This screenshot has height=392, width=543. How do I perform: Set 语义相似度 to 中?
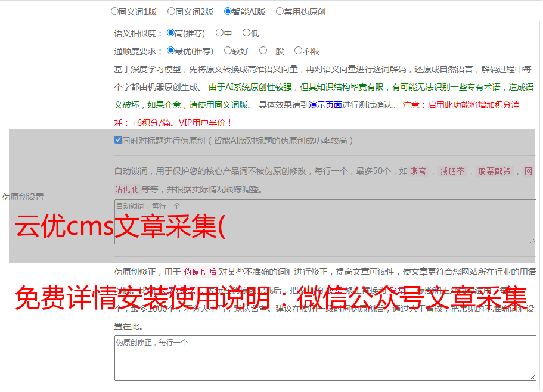coord(219,33)
